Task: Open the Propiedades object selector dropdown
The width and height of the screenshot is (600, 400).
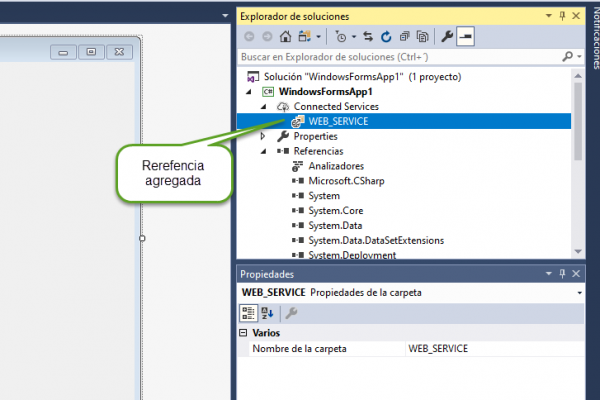Action: pyautogui.click(x=580, y=292)
